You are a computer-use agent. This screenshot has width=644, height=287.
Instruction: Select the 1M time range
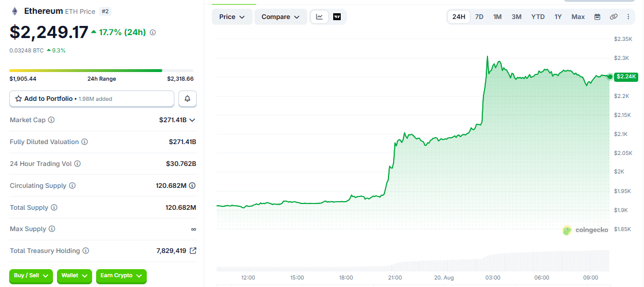click(x=497, y=17)
